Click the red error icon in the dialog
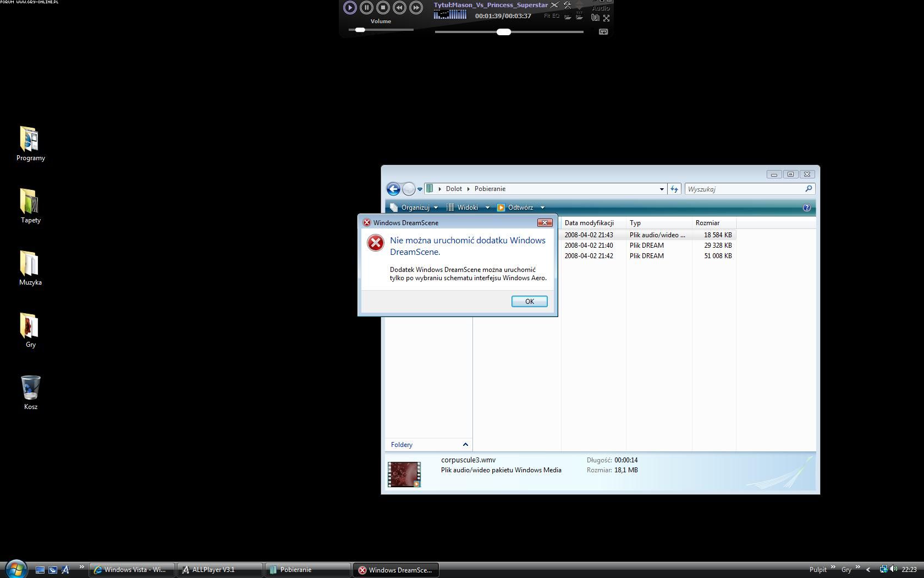 click(x=376, y=243)
